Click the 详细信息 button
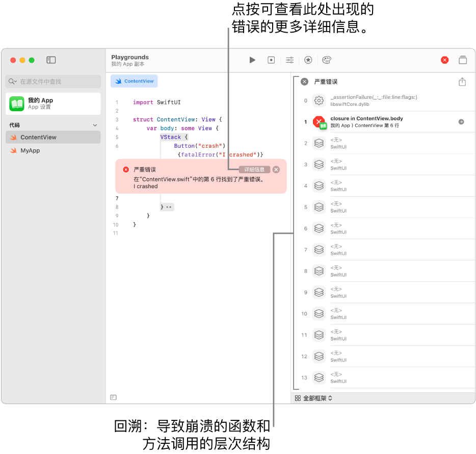The width and height of the screenshot is (476, 454). pos(254,170)
